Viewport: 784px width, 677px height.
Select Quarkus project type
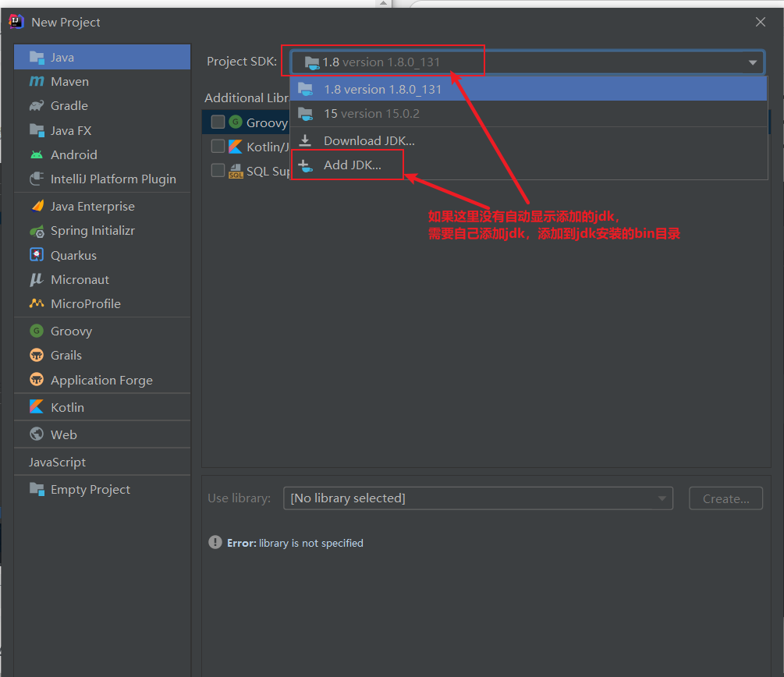pos(102,255)
